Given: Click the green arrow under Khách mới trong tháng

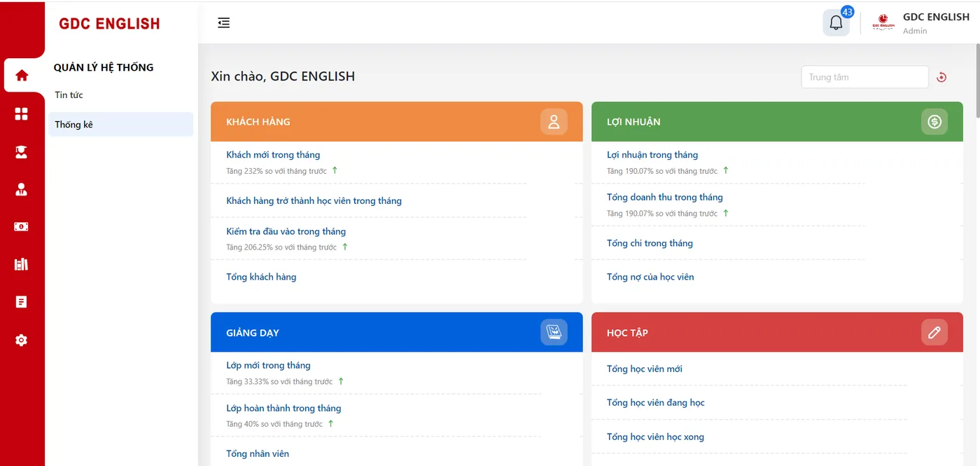Looking at the screenshot, I should (x=335, y=170).
